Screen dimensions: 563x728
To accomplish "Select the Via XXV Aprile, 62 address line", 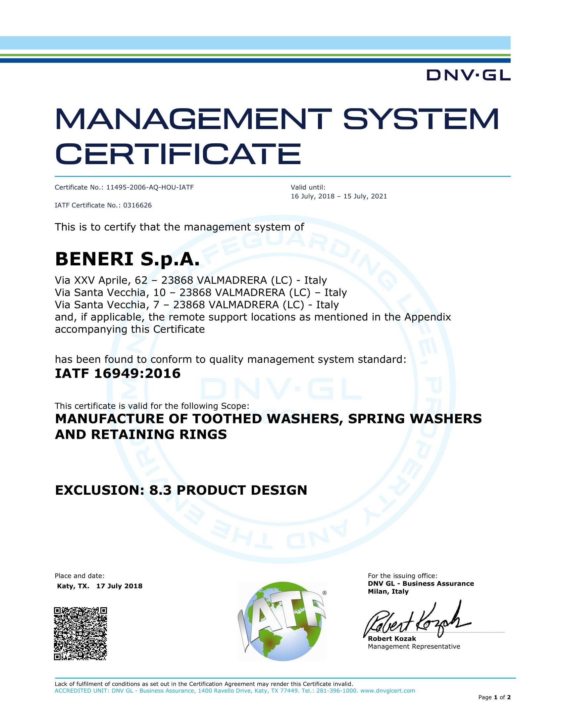I will [191, 280].
